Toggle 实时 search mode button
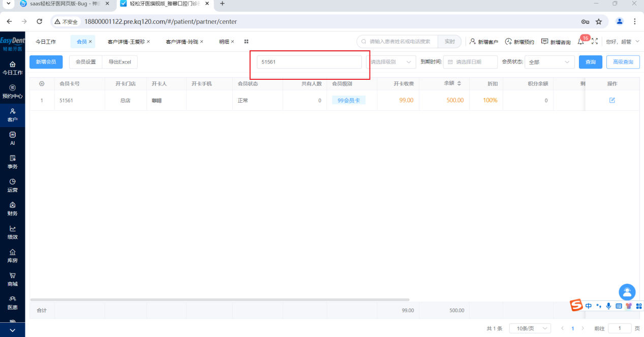This screenshot has width=644, height=337. [x=449, y=42]
